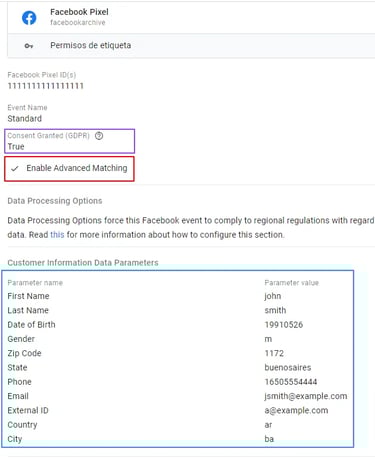Click the Parameter name column header
Viewport: 375px width, 458px height.
coord(35,283)
